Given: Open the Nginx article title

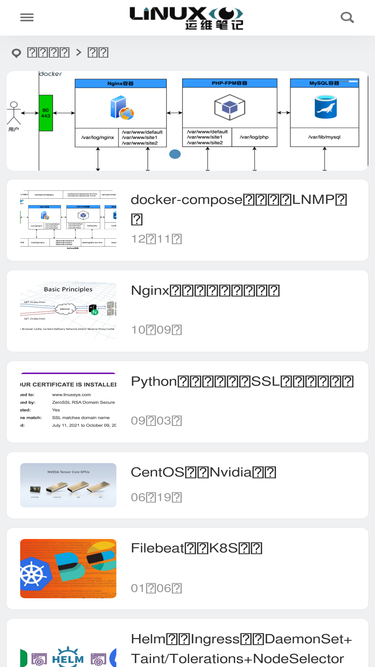Looking at the screenshot, I should tap(205, 290).
